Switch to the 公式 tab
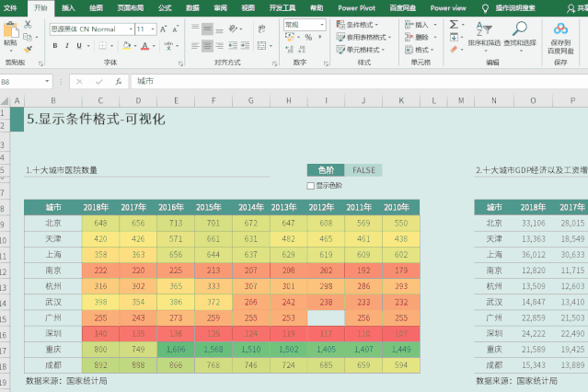This screenshot has width=588, height=392. point(165,8)
